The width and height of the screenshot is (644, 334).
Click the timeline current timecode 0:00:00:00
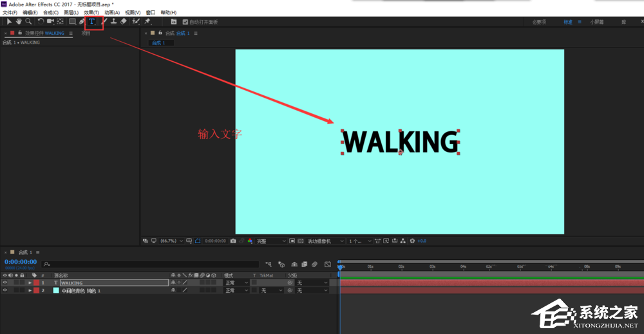(21, 262)
